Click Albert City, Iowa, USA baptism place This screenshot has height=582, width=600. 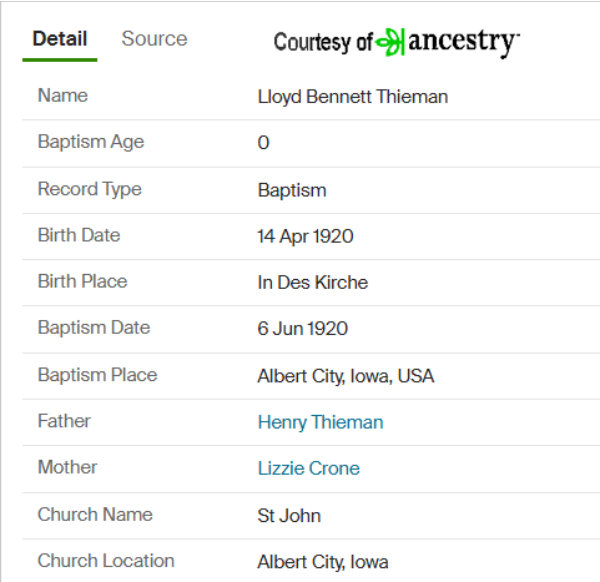(346, 376)
